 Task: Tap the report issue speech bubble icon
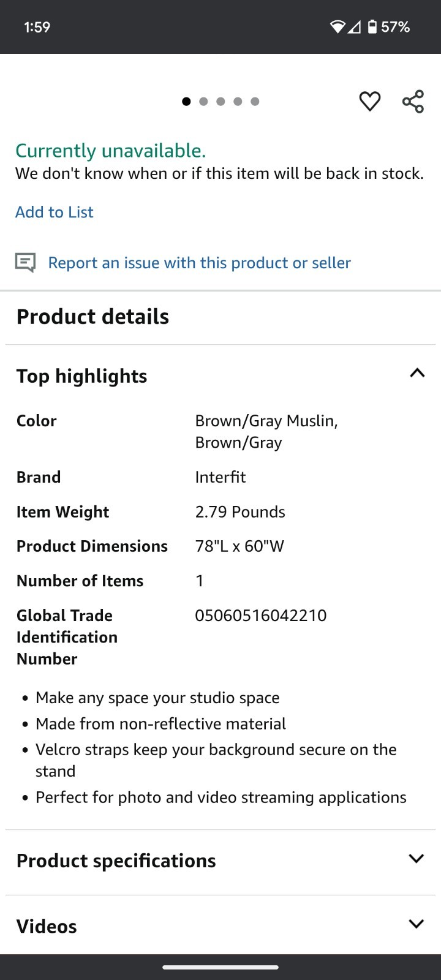point(25,263)
